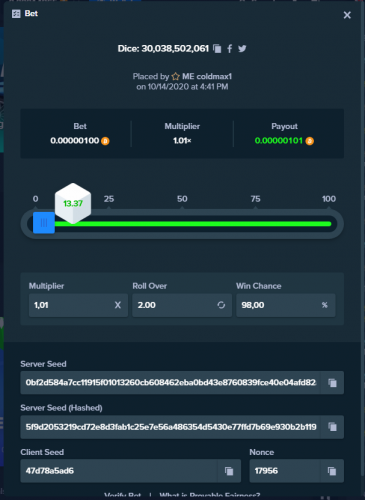
Task: Click the green roll range bar
Action: pos(193,224)
